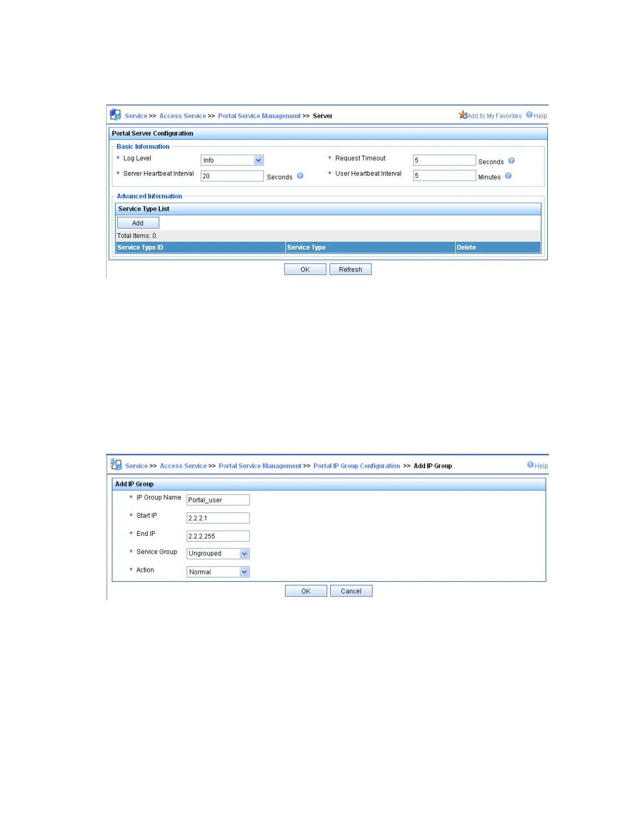Click OK button under Add IP Group
Viewport: 619px width, 840px height.
pyautogui.click(x=306, y=591)
